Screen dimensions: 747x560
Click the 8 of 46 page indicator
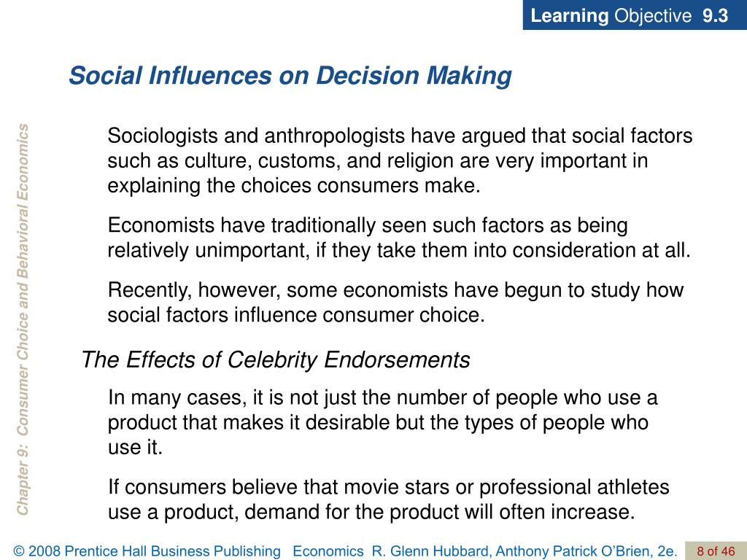716,551
